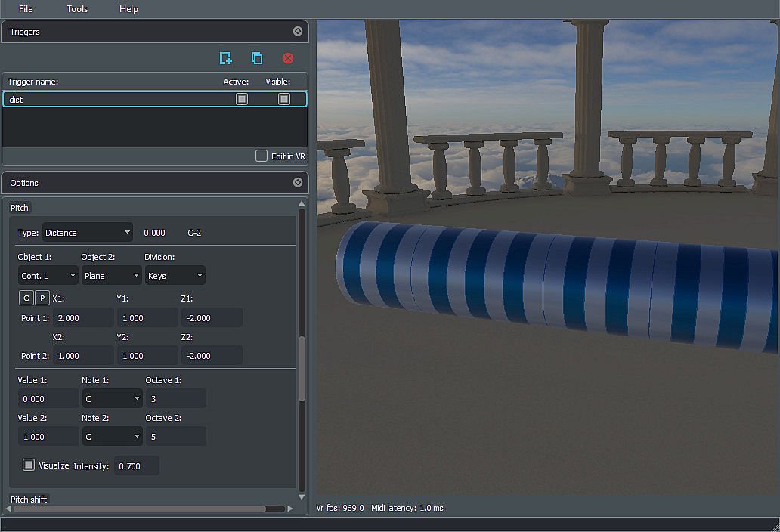Toggle the Visualize checkbox
780x532 pixels.
[x=29, y=466]
